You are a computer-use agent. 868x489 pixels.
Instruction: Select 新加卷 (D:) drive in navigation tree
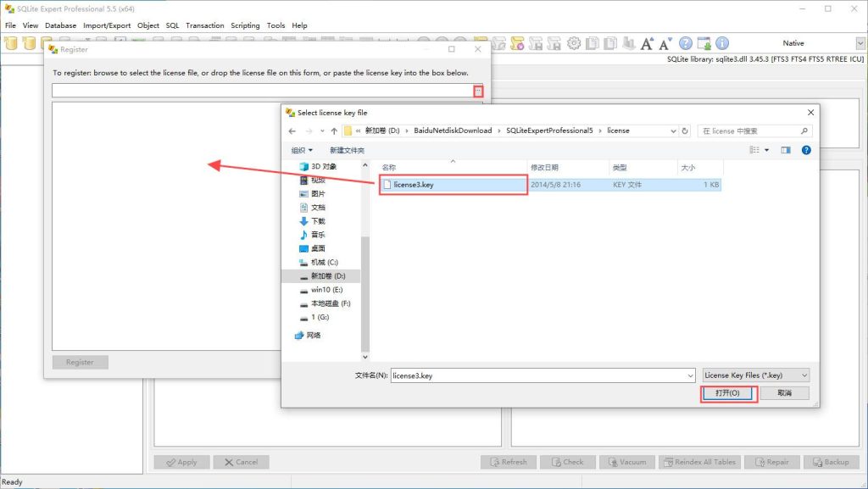327,276
